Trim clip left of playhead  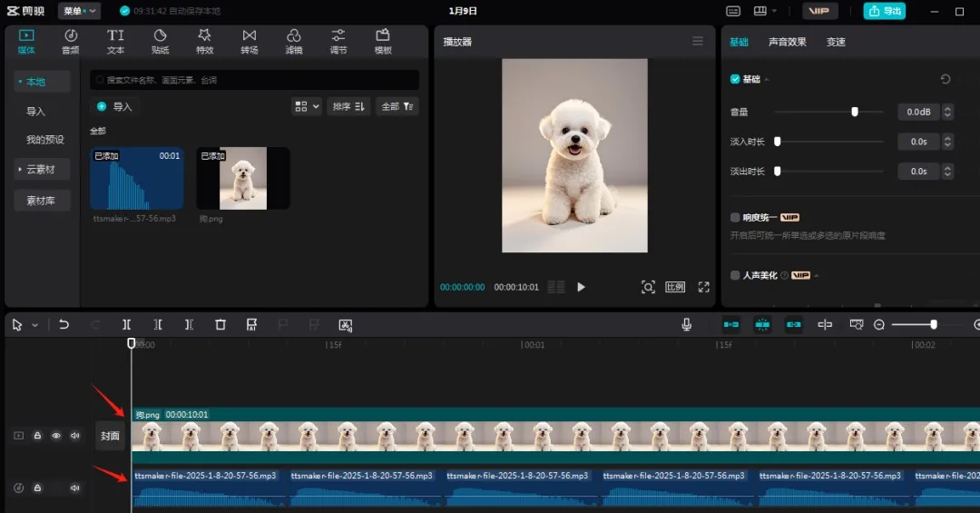pyautogui.click(x=158, y=324)
